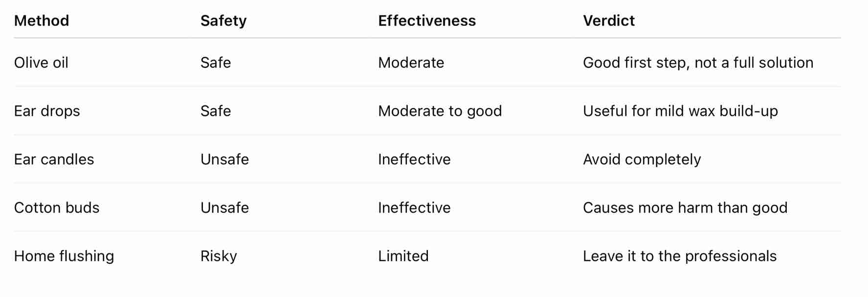Click the Method column header

coord(42,21)
